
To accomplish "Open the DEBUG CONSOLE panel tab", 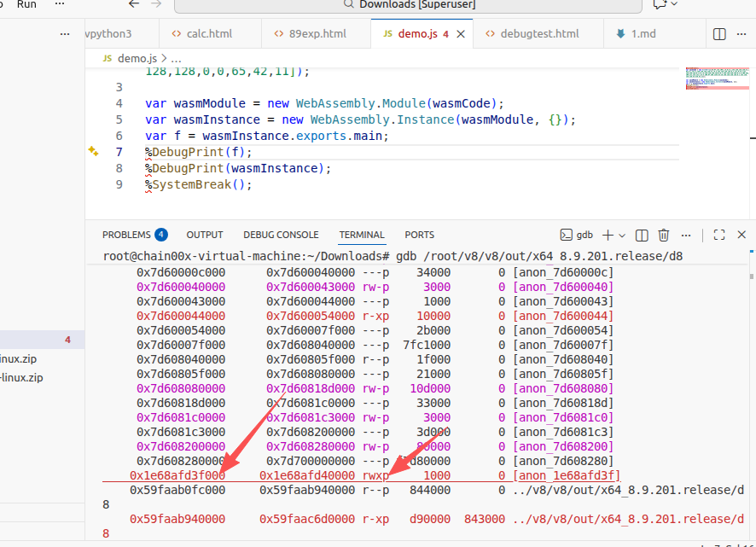I will (x=281, y=235).
